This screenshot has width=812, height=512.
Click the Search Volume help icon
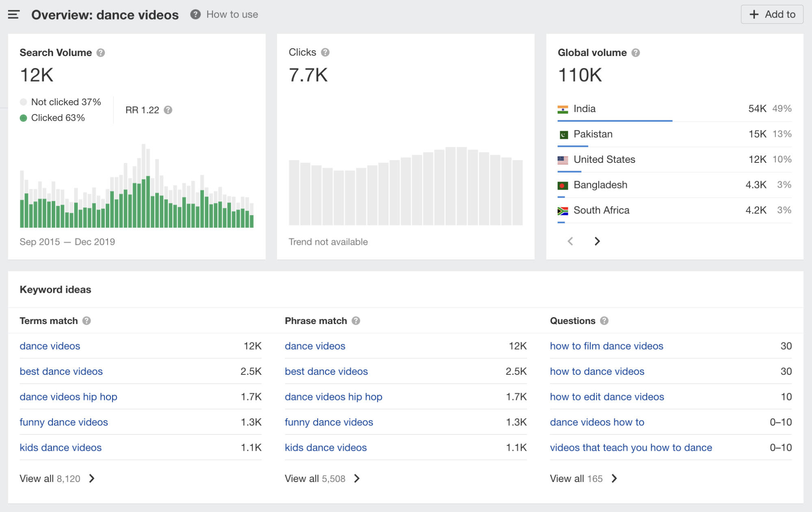tap(101, 53)
